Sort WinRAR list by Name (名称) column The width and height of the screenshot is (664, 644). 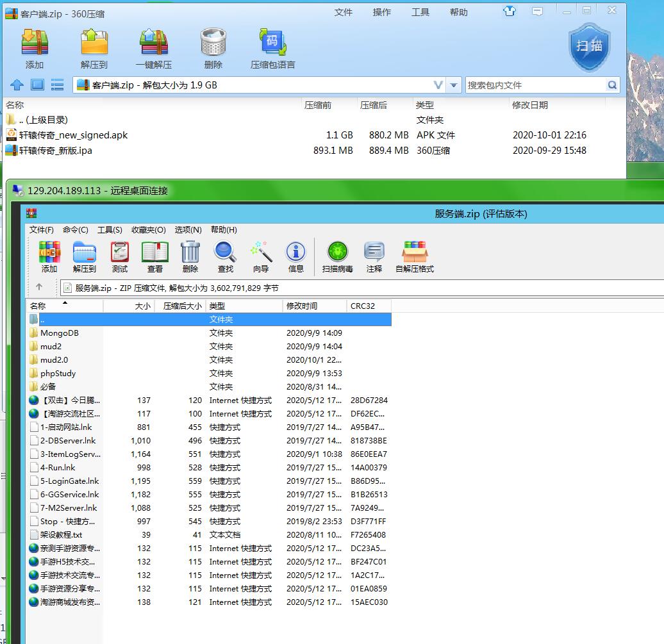coord(64,306)
